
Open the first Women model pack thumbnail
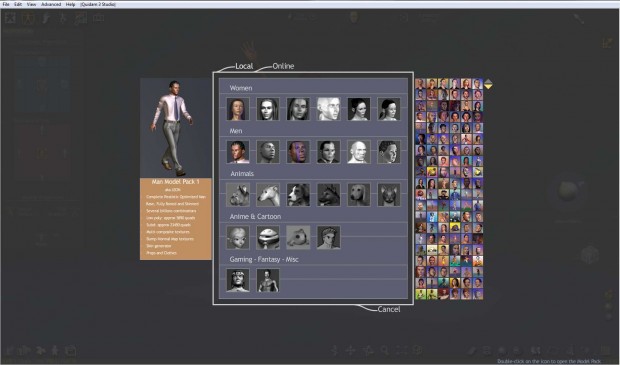238,109
